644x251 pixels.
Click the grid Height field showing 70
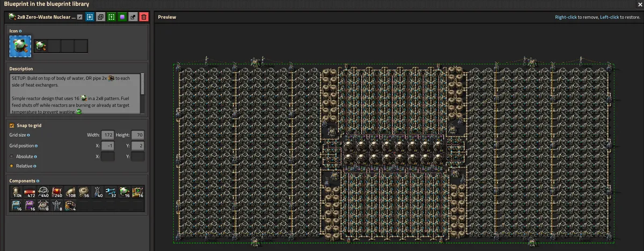point(137,136)
